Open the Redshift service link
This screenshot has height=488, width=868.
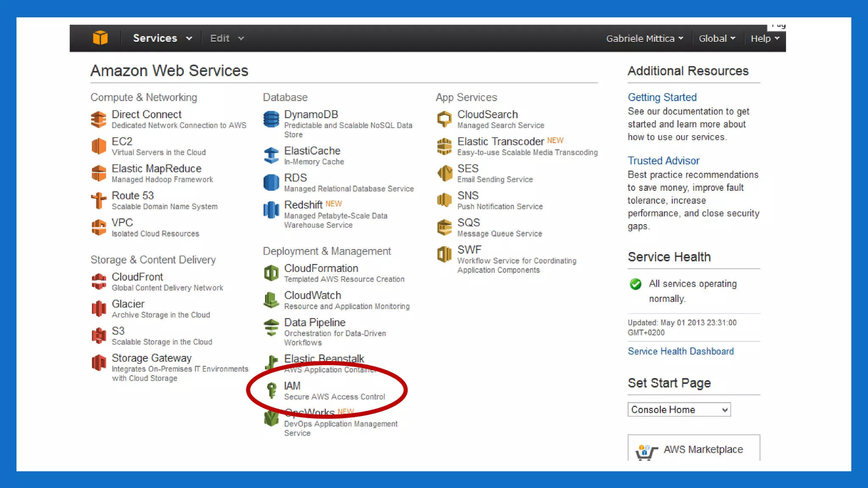(x=303, y=205)
